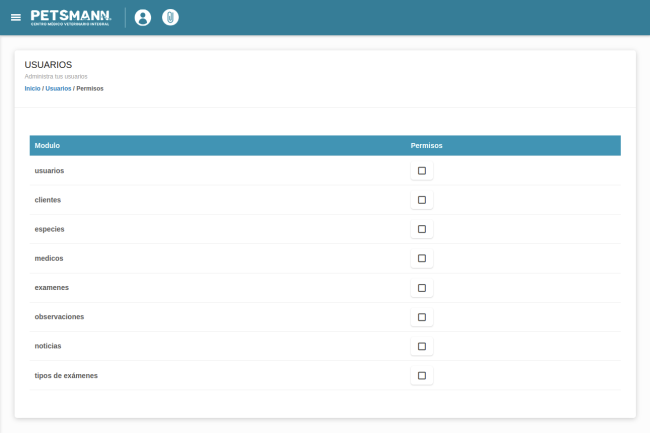650x433 pixels.
Task: Select the observaciones module label
Action: pyautogui.click(x=59, y=317)
